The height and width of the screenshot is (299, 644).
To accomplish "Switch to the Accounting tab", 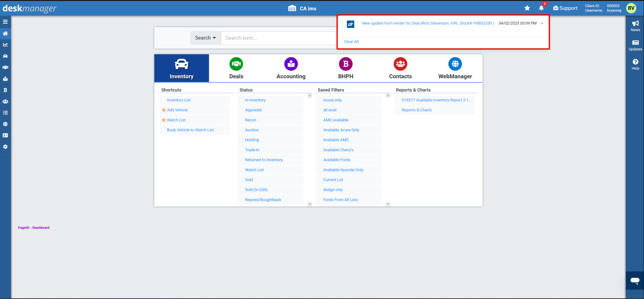I will tap(291, 68).
